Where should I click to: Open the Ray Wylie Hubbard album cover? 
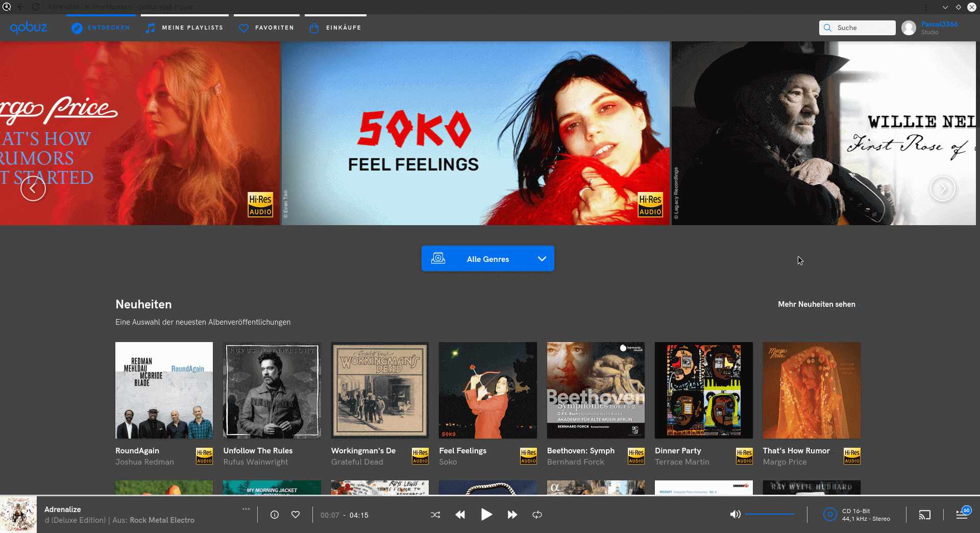812,488
